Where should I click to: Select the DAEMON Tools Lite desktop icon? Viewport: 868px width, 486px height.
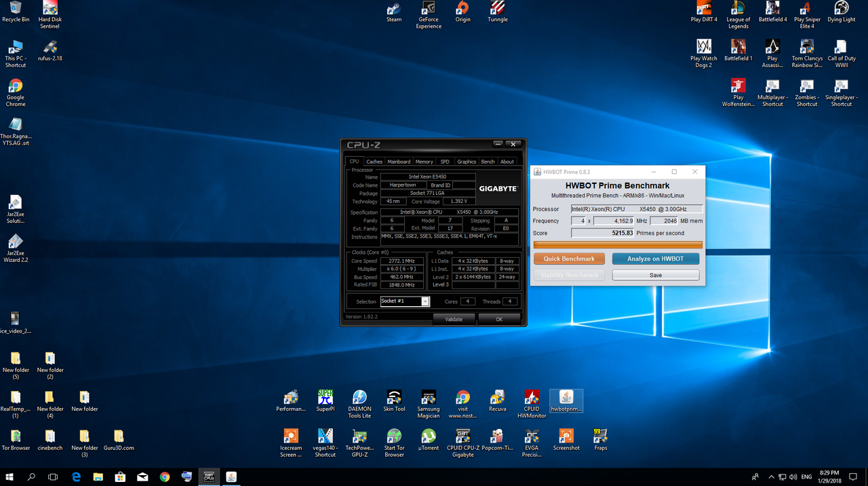coord(359,404)
